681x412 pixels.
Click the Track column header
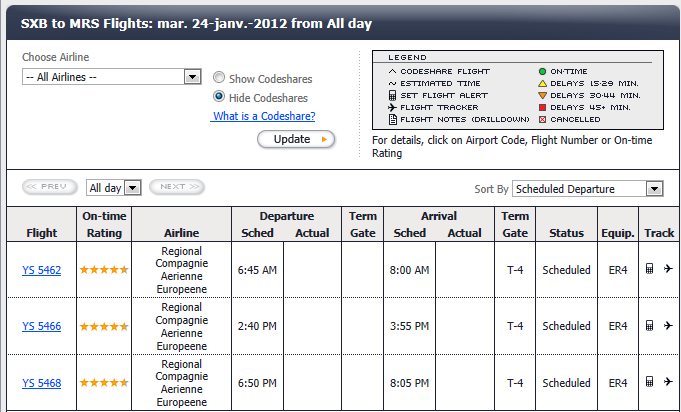pos(659,233)
